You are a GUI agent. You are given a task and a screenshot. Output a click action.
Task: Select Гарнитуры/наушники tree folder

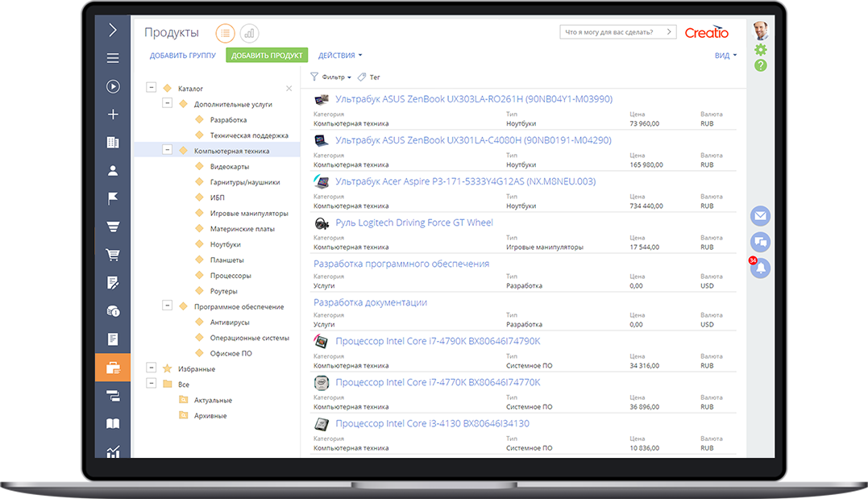point(245,182)
